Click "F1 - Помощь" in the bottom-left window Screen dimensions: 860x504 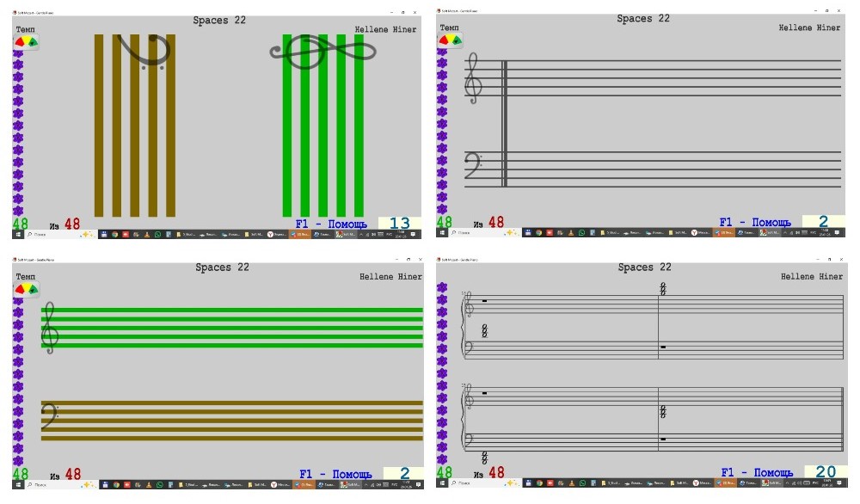[x=335, y=474]
